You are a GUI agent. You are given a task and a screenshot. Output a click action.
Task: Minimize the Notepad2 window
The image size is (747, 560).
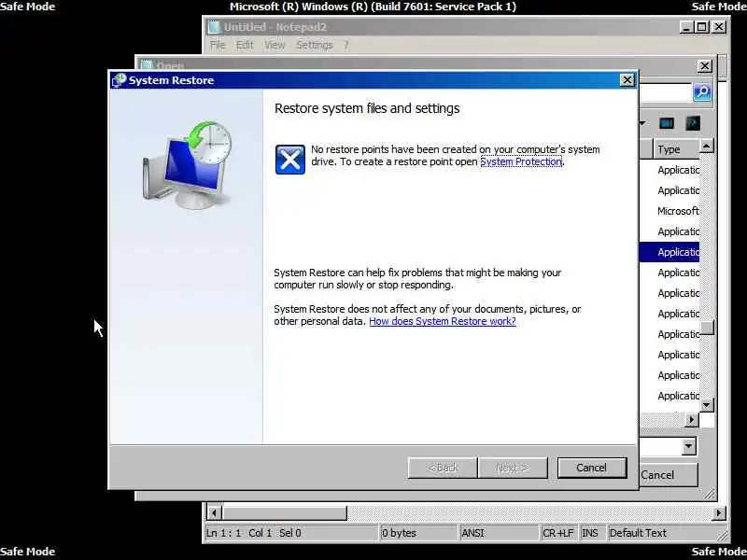(x=686, y=27)
